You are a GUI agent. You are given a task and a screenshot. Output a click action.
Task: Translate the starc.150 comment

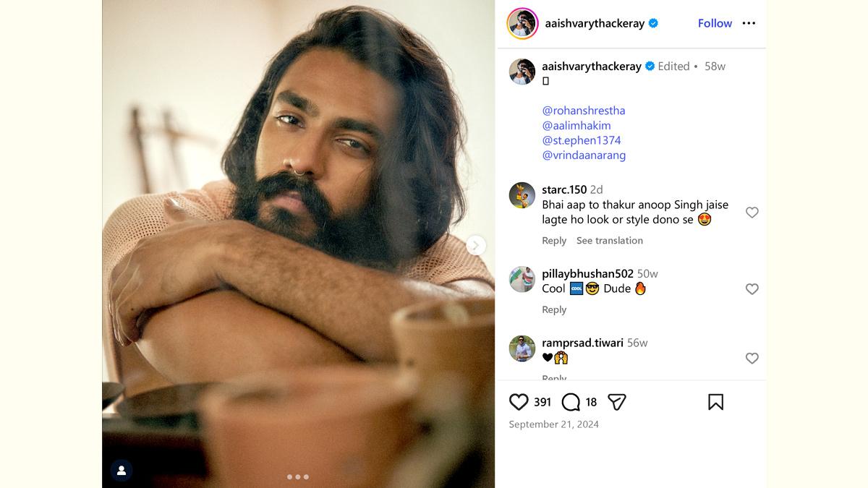tap(609, 241)
